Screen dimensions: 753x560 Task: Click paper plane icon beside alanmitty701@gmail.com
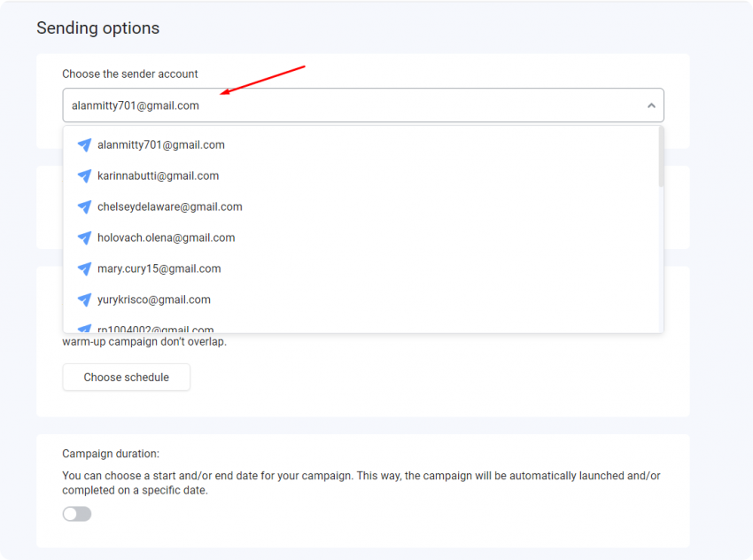coord(84,145)
